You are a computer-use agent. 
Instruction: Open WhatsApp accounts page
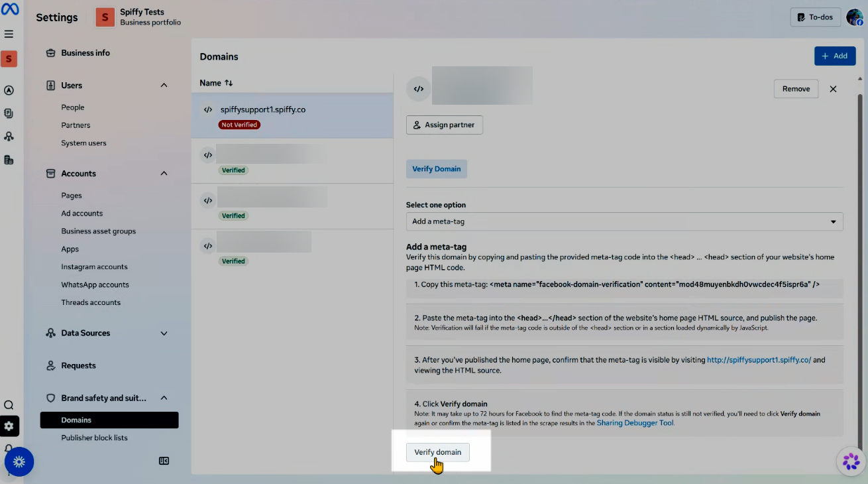click(95, 285)
